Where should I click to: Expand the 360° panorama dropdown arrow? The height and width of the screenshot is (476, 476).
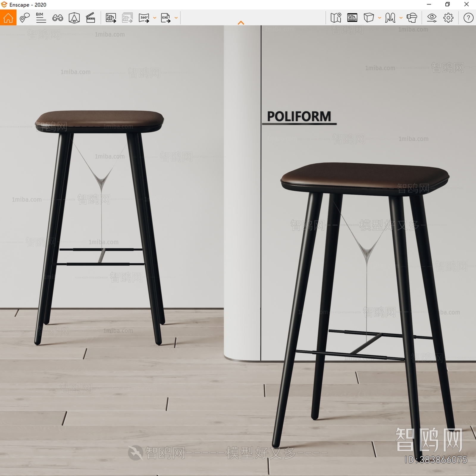tap(154, 18)
